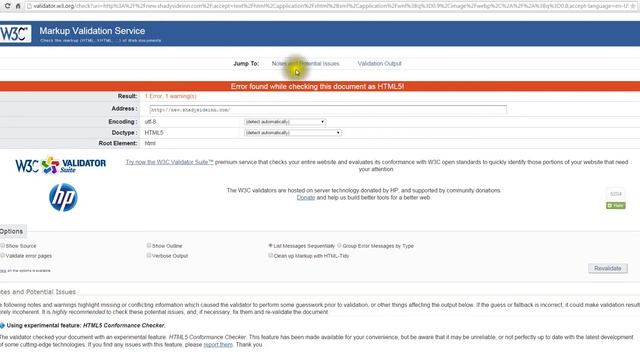Click the 'HTML5' doctype value
The height and width of the screenshot is (360, 640).
[154, 133]
